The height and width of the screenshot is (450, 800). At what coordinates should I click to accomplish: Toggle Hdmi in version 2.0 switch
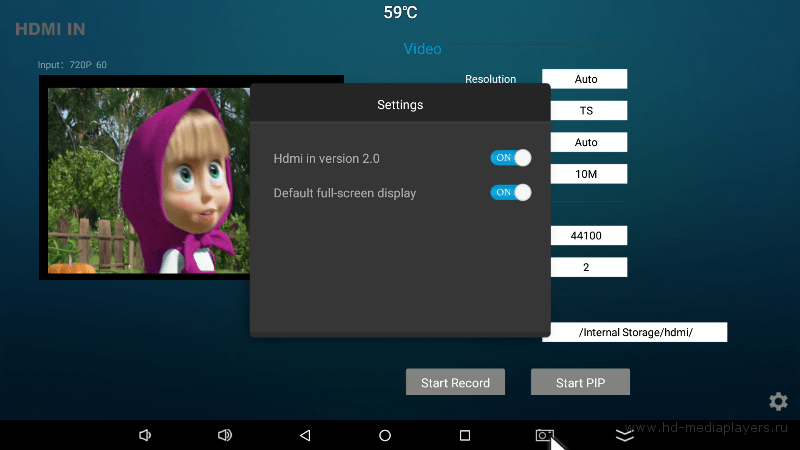pos(511,158)
